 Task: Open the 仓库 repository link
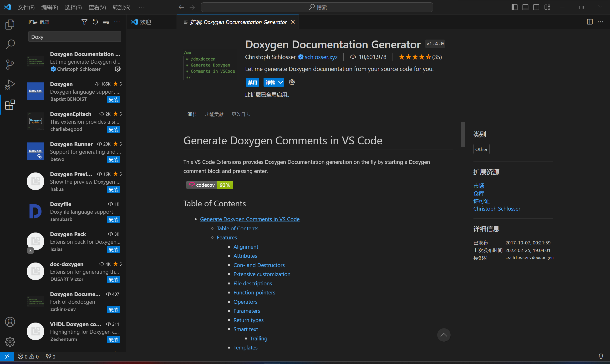pos(478,193)
